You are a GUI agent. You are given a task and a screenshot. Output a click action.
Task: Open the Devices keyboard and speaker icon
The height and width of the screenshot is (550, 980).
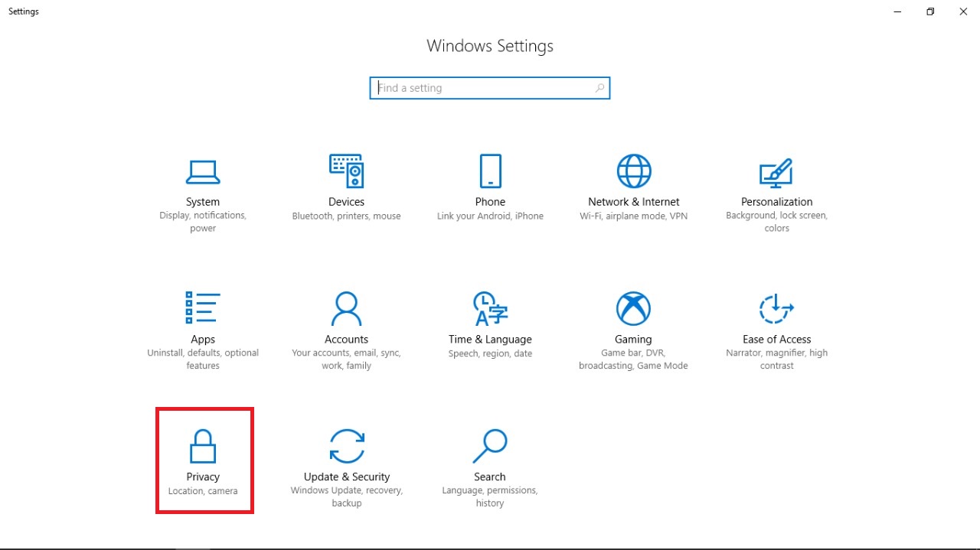[346, 171]
